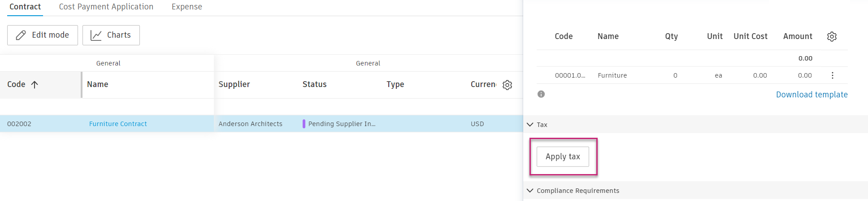Open the Expense tab
This screenshot has height=201, width=868.
click(187, 7)
